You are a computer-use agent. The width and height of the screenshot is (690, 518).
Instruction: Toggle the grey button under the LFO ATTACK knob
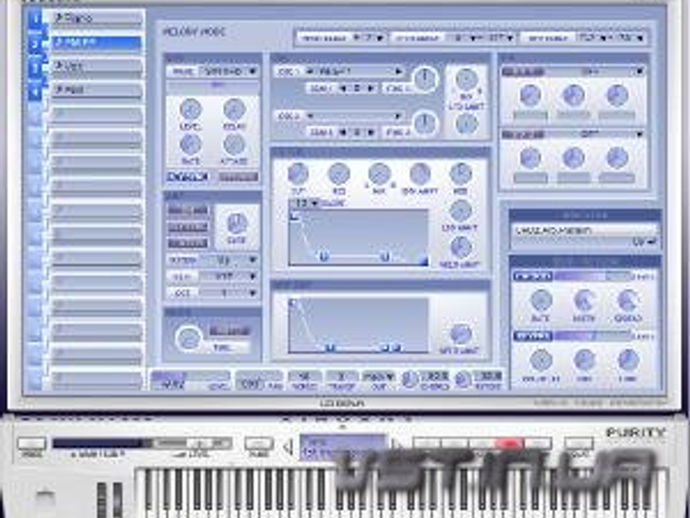coord(239,177)
